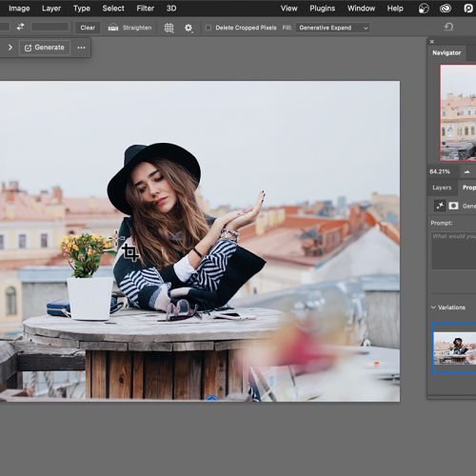
Task: Open the Filter menu
Action: point(146,9)
